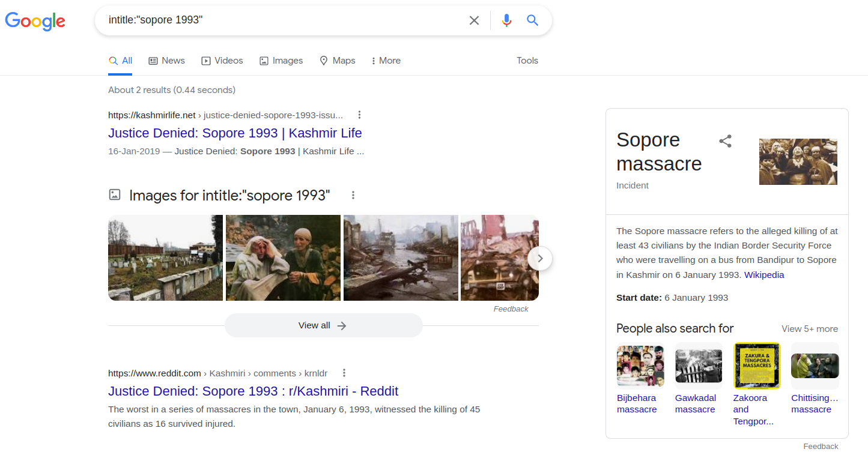Image resolution: width=868 pixels, height=452 pixels.
Task: Click the Start date: 6 January 1993 text
Action: coord(672,298)
